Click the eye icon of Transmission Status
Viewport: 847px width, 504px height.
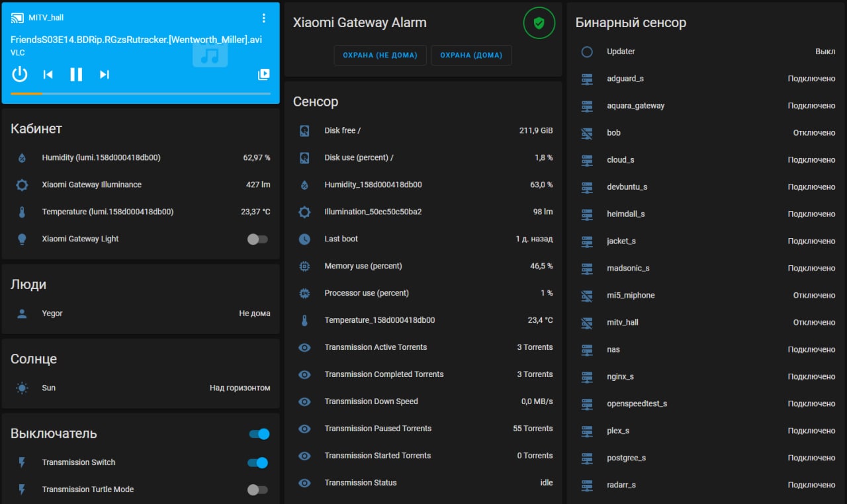point(304,483)
